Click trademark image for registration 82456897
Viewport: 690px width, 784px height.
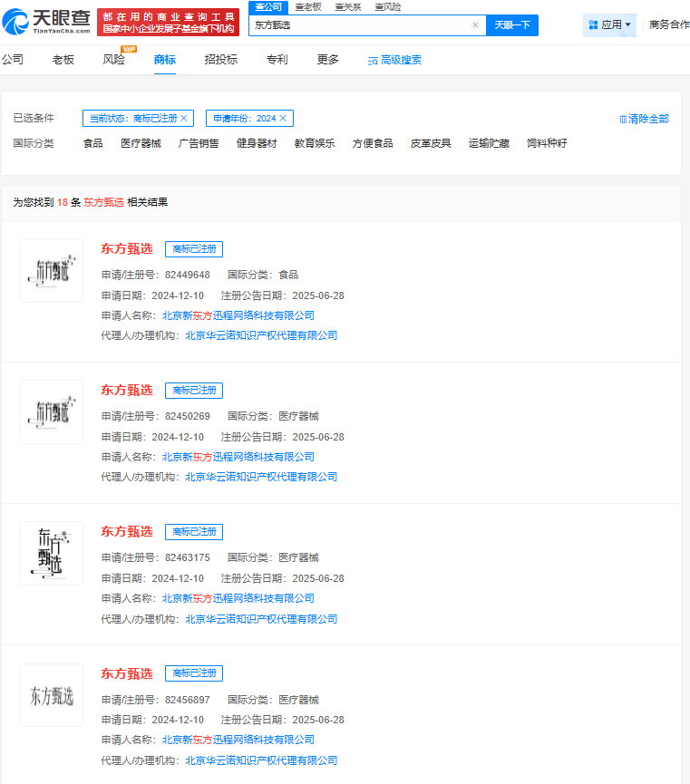pyautogui.click(x=52, y=695)
